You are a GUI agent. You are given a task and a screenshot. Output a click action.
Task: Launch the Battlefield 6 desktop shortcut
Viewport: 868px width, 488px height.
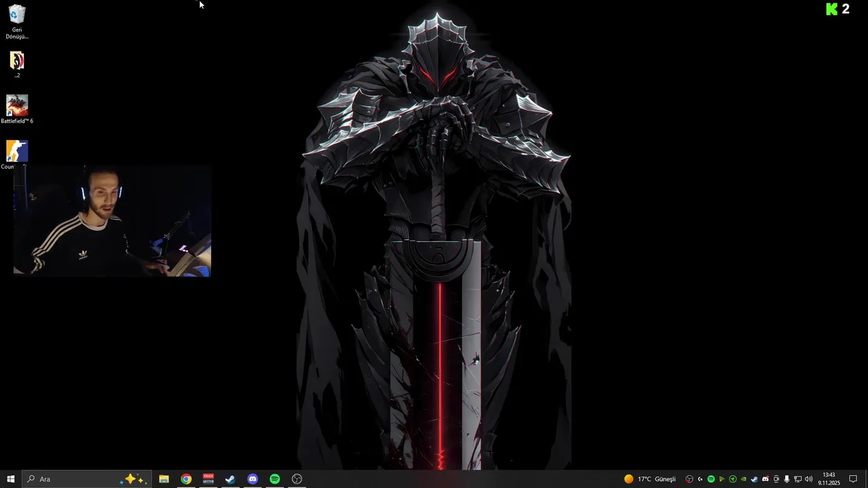click(17, 110)
